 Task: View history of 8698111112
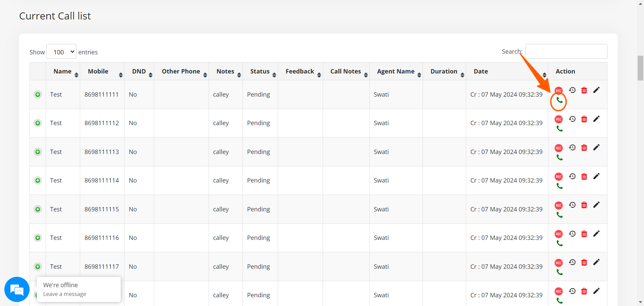pyautogui.click(x=572, y=119)
